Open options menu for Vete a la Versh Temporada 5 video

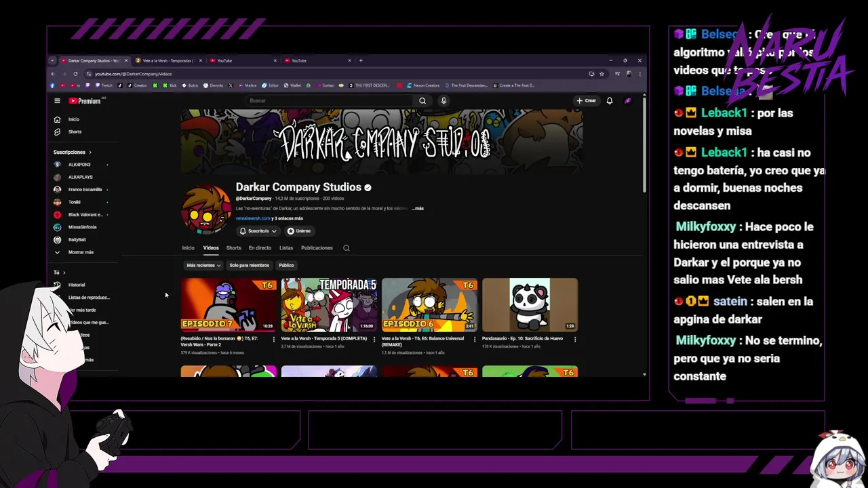coord(374,339)
